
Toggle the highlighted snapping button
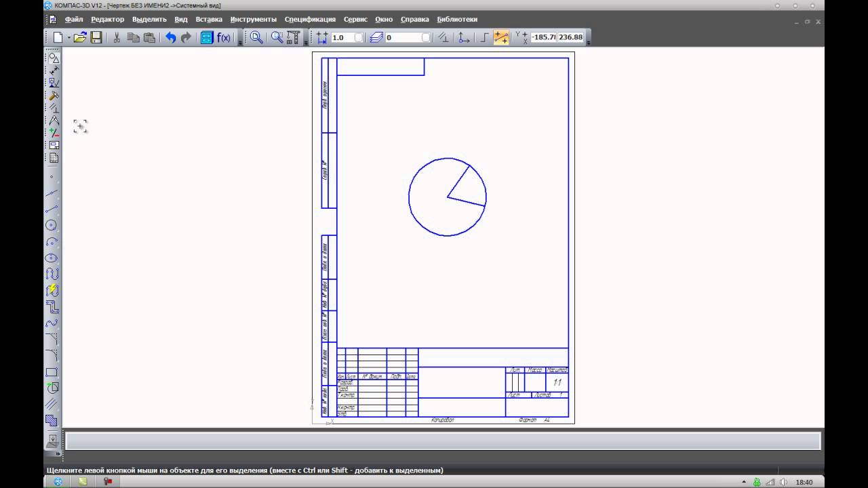tap(501, 38)
